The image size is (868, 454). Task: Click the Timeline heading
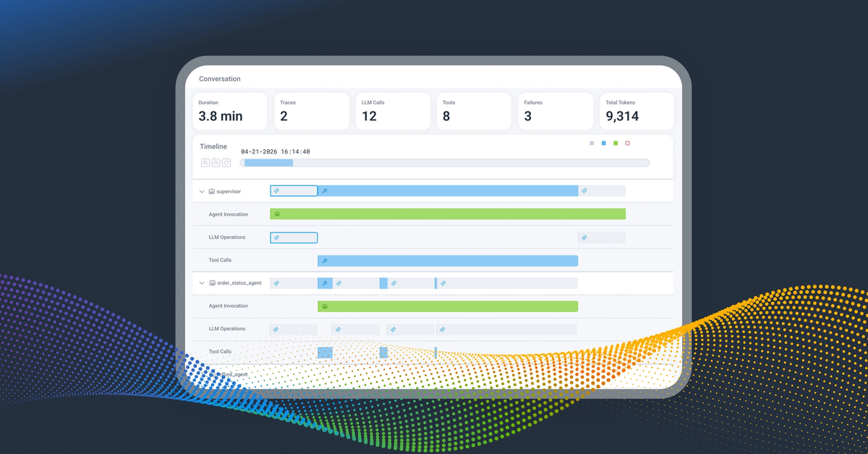tap(213, 146)
